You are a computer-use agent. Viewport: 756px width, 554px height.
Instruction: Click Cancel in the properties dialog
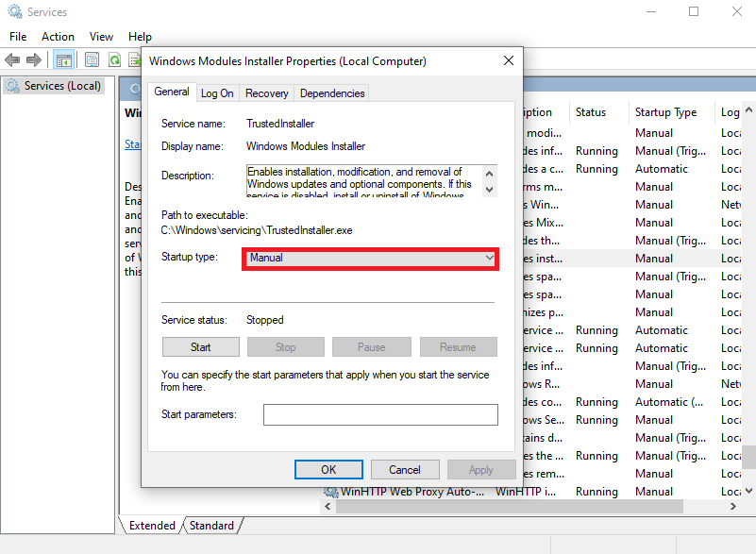point(405,470)
